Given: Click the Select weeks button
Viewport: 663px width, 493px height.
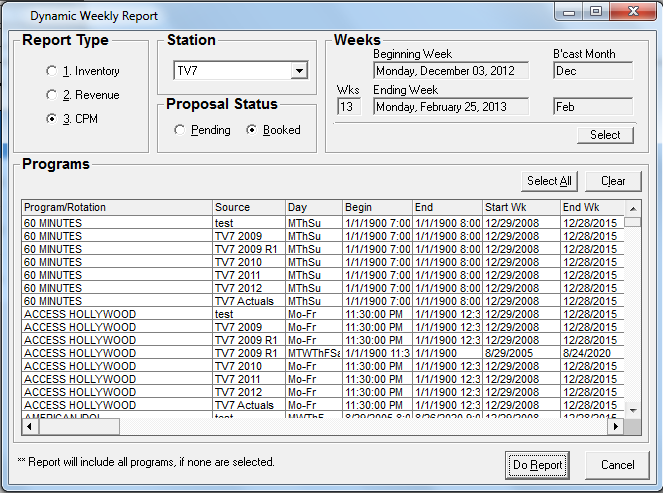Looking at the screenshot, I should coord(605,135).
